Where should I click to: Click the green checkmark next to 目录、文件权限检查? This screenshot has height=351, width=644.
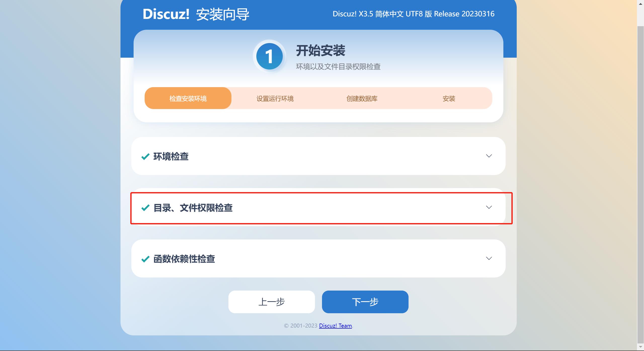pyautogui.click(x=145, y=208)
